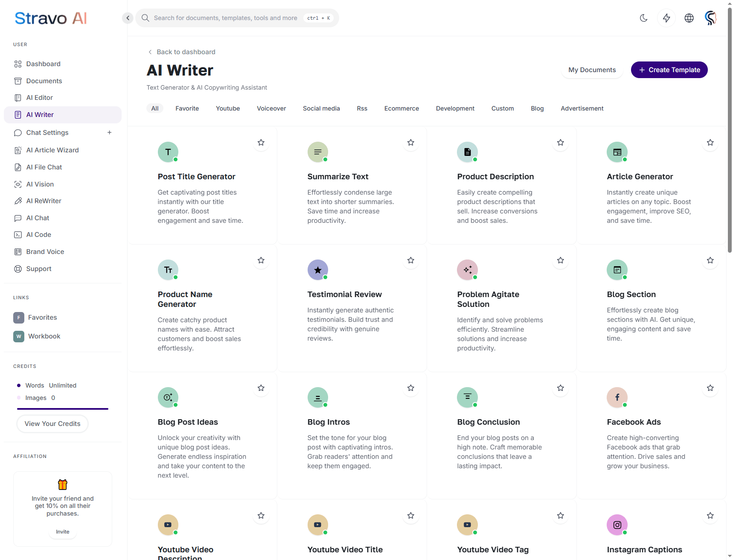Select the Ecommerce category tab
Screen dimensions: 733x560
(x=401, y=108)
